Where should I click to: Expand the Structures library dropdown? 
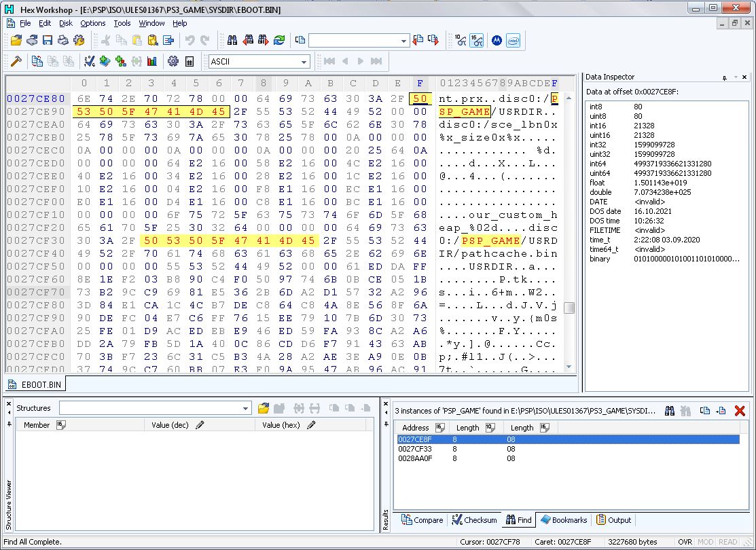(245, 409)
